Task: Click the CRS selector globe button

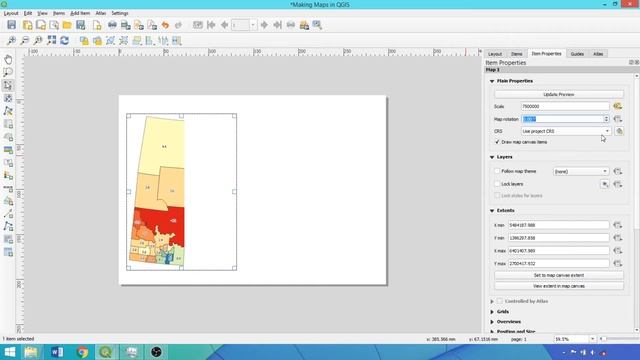Action: pos(619,131)
